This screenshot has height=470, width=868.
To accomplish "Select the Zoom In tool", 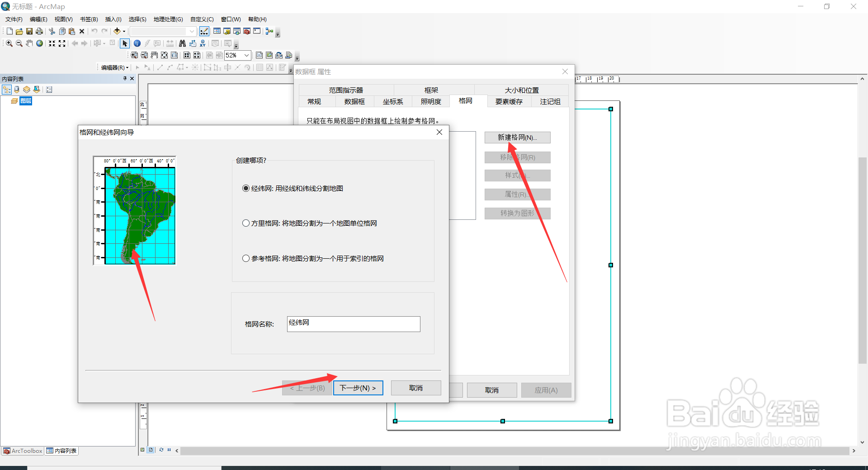I will pyautogui.click(x=9, y=43).
